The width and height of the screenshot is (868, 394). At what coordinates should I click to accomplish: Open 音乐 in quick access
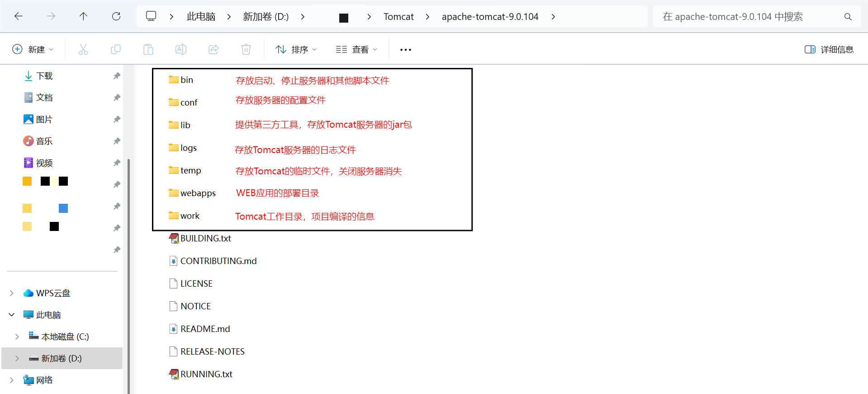pyautogui.click(x=38, y=141)
